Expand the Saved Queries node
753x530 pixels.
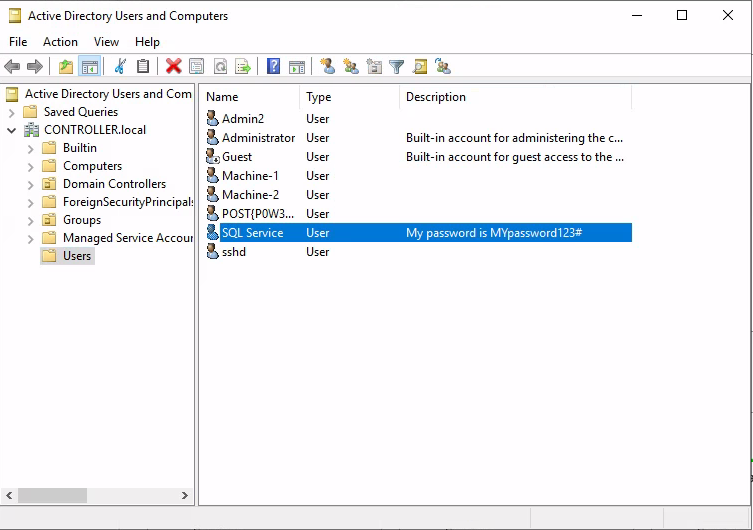[12, 112]
